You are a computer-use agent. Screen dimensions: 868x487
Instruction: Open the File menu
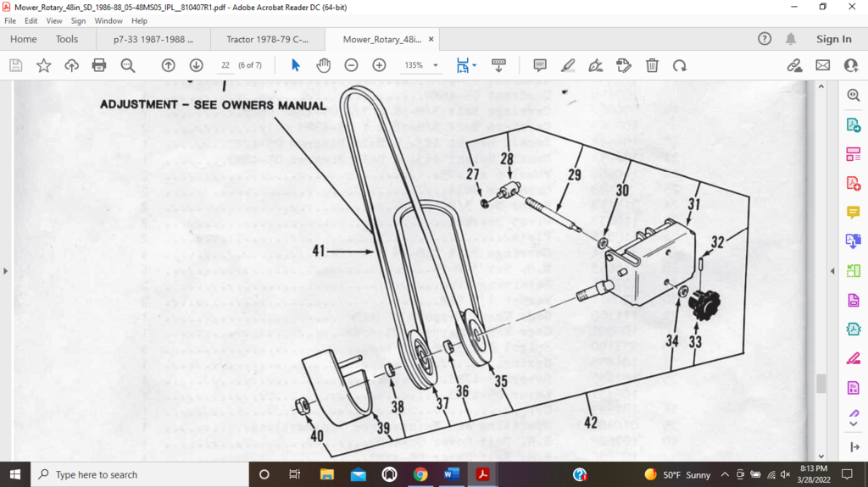coord(10,21)
